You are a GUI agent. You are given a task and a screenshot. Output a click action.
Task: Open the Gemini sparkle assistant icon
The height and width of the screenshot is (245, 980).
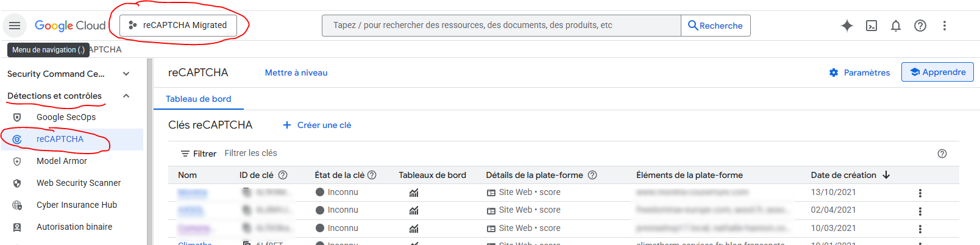pos(847,26)
